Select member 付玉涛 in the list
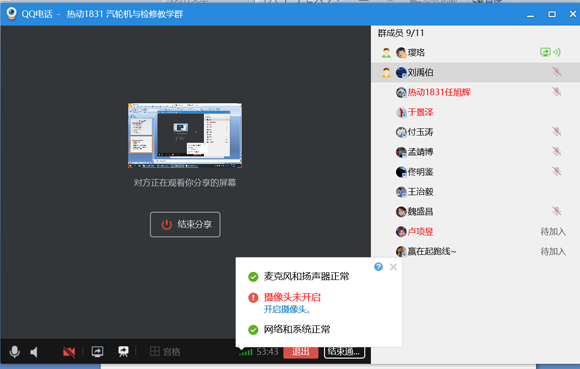Image resolution: width=580 pixels, height=369 pixels. pyautogui.click(x=475, y=132)
